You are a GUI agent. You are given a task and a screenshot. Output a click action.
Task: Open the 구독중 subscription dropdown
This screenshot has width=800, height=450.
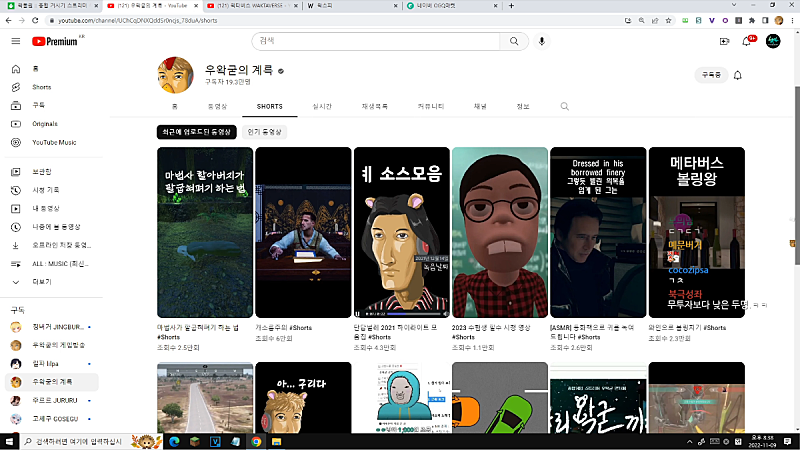(711, 75)
